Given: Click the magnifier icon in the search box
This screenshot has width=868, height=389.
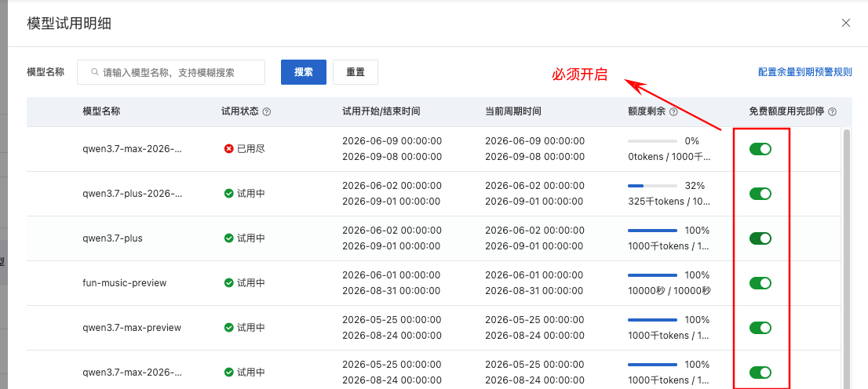Looking at the screenshot, I should (x=95, y=72).
